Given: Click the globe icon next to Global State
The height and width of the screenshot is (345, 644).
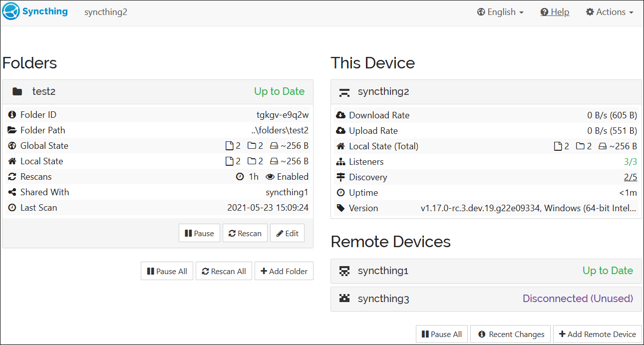Looking at the screenshot, I should [12, 146].
